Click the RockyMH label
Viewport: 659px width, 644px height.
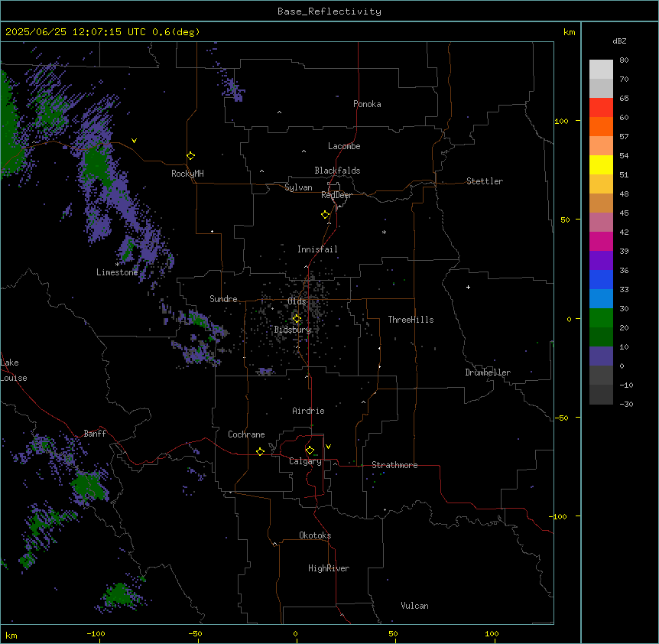point(187,174)
